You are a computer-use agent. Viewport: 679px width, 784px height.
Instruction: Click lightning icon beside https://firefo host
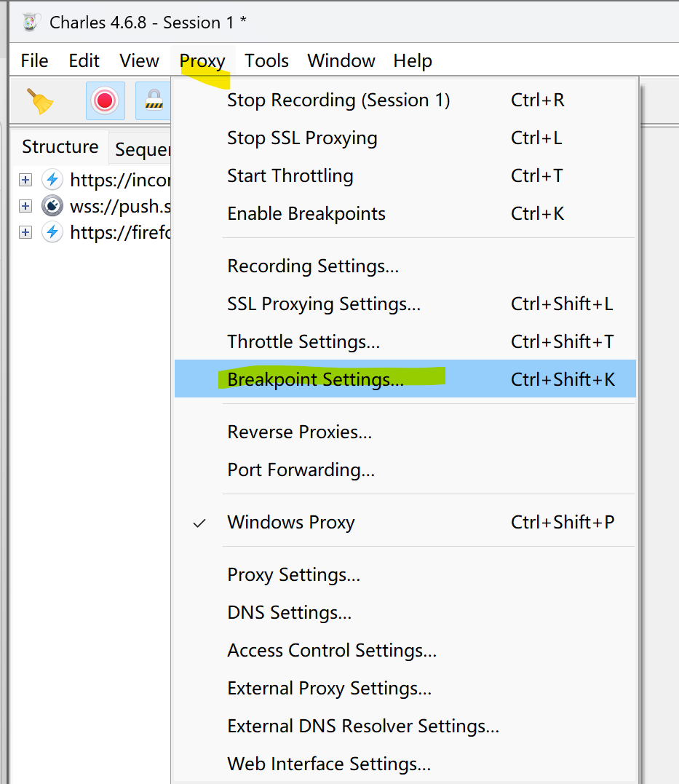click(x=52, y=232)
